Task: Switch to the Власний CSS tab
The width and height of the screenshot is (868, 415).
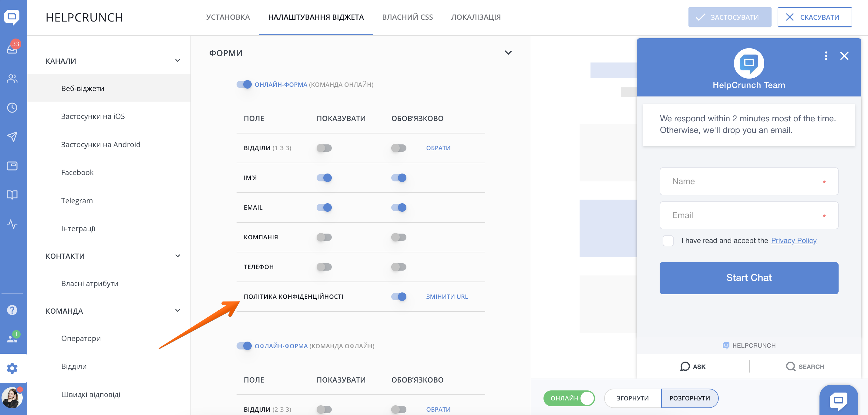Action: tap(407, 17)
